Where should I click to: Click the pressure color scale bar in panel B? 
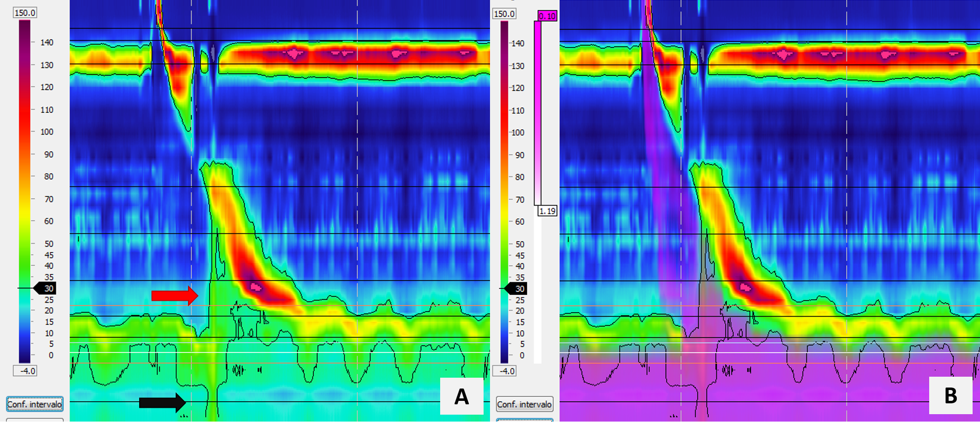pyautogui.click(x=504, y=191)
